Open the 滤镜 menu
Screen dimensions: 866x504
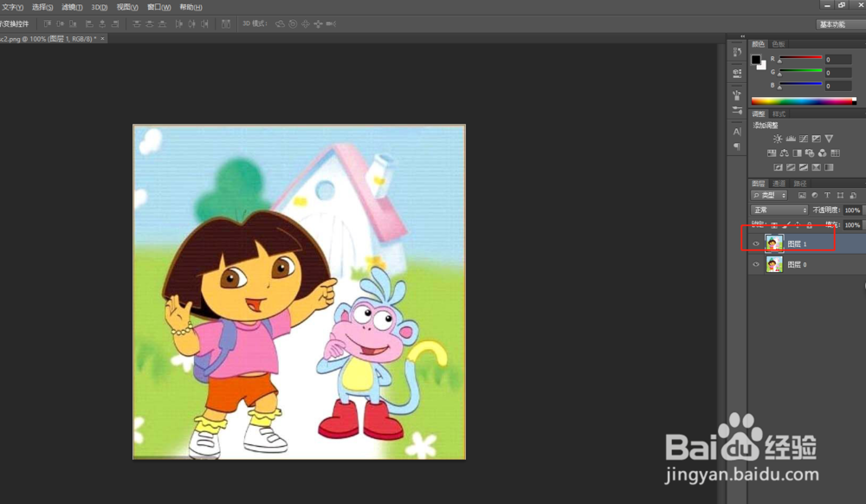click(72, 7)
